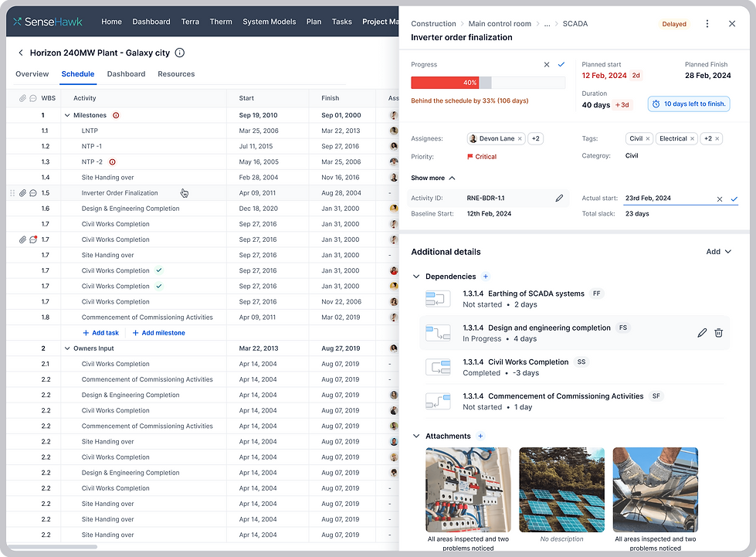
Task: Collapse the Owners Input group
Action: pos(67,348)
